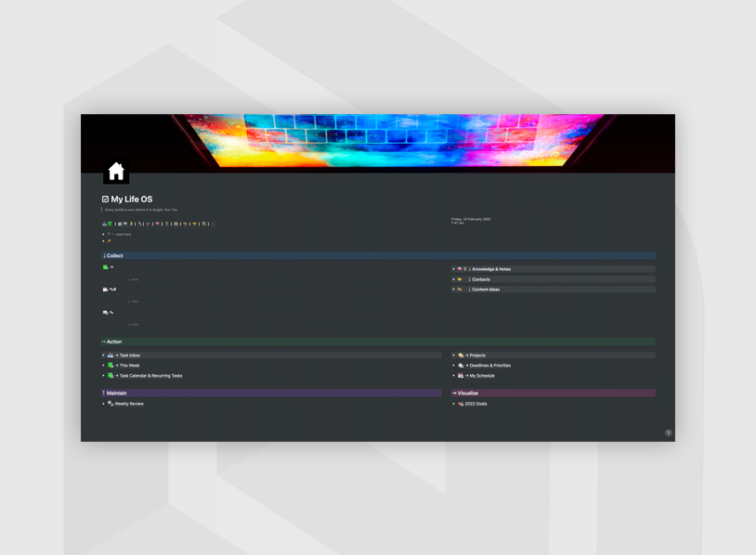
Task: Click the Collect section heading
Action: click(378, 256)
